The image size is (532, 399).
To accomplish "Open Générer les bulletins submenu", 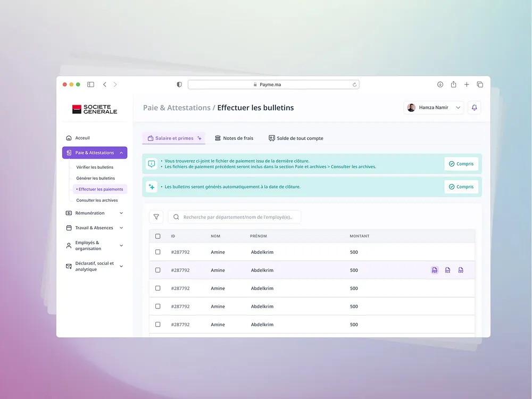I will click(x=95, y=178).
